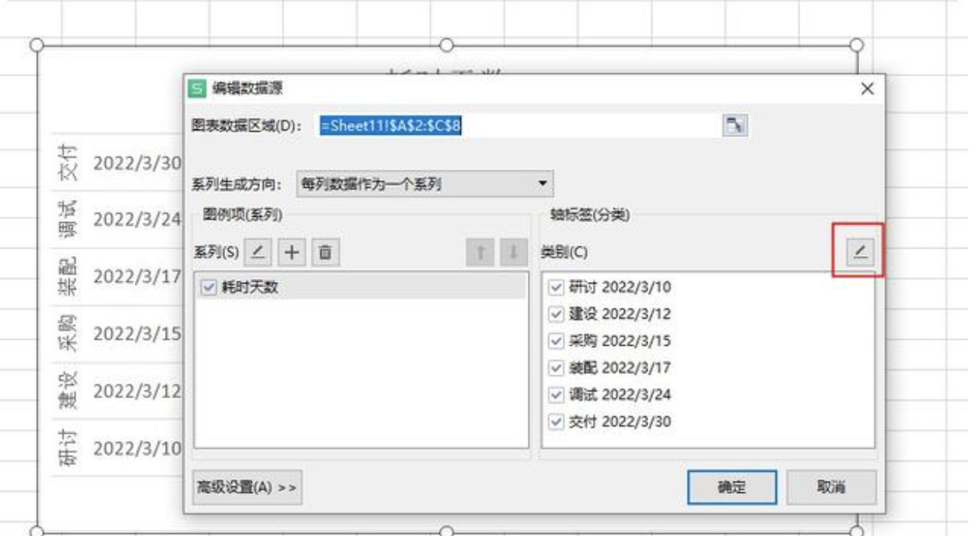The image size is (980, 536).
Task: Delete the selected series with the trash icon
Action: click(x=324, y=252)
